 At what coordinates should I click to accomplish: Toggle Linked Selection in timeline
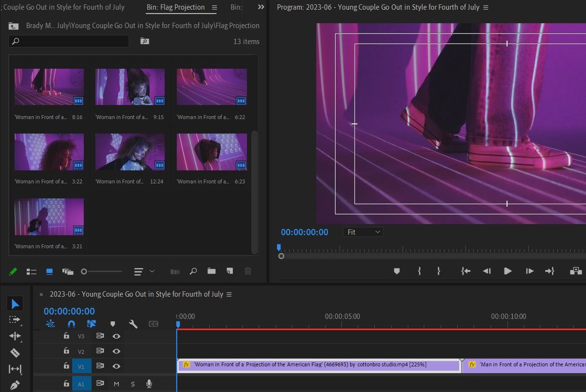(92, 324)
